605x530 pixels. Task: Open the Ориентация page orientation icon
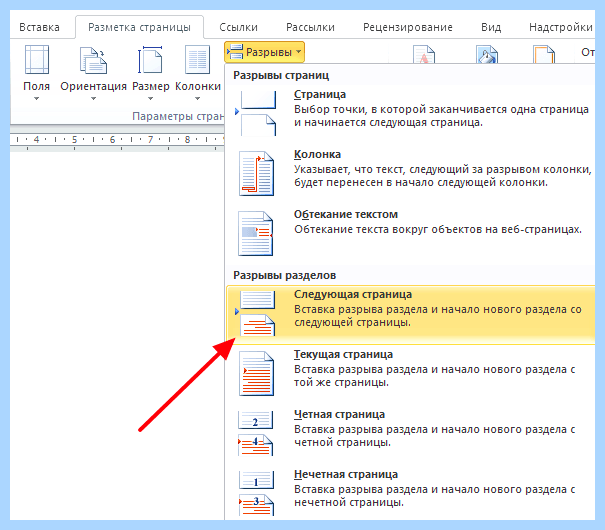(93, 60)
